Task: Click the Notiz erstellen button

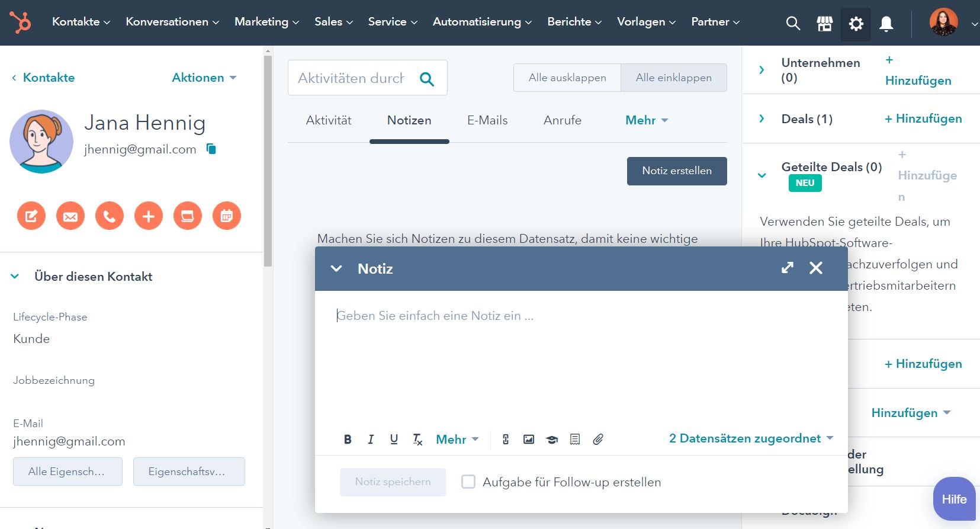Action: [677, 171]
